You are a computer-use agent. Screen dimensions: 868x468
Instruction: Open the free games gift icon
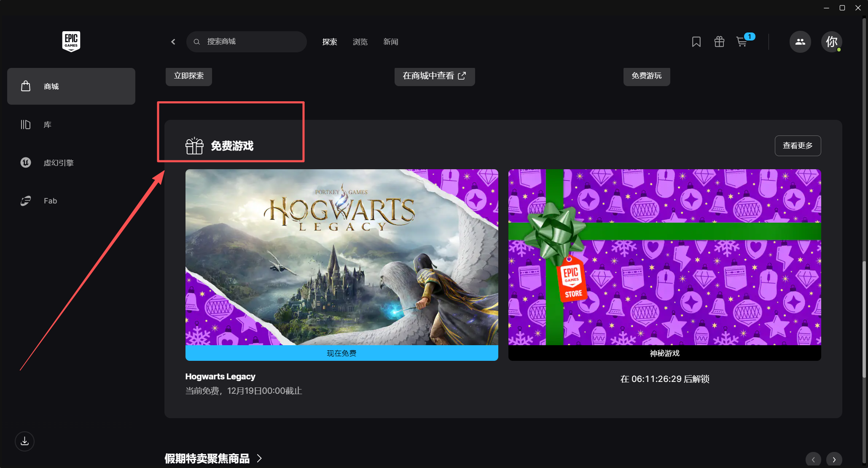tap(719, 41)
